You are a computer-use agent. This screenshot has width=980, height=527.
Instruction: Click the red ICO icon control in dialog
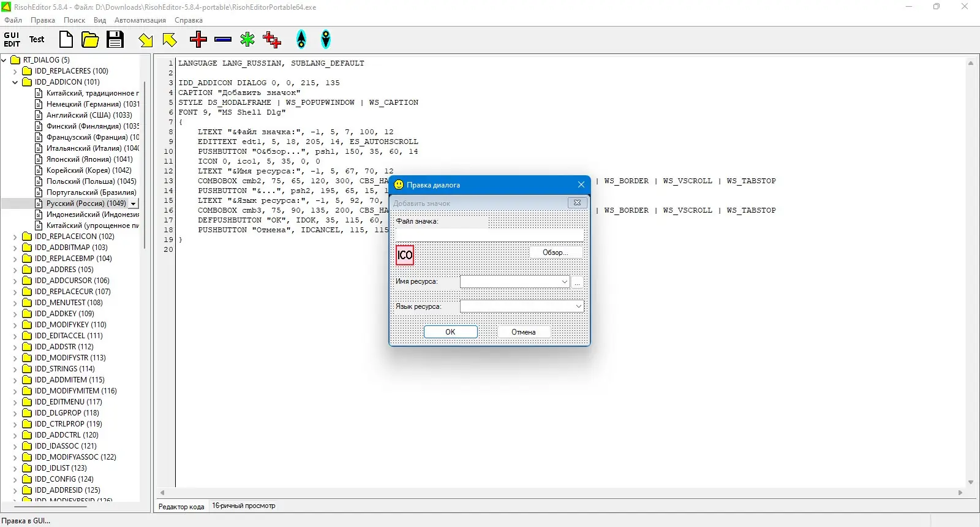[405, 255]
